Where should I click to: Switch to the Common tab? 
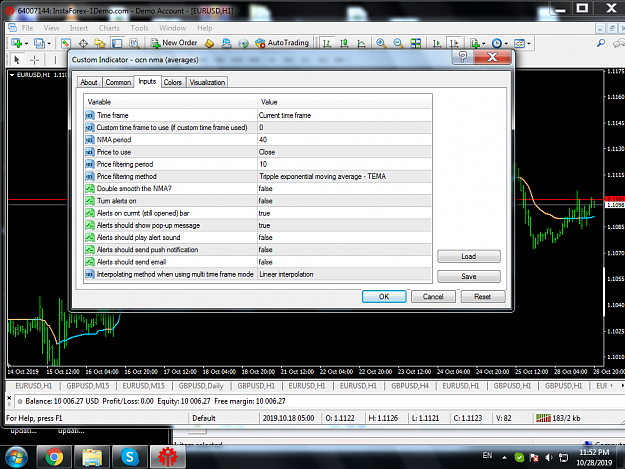[x=118, y=82]
